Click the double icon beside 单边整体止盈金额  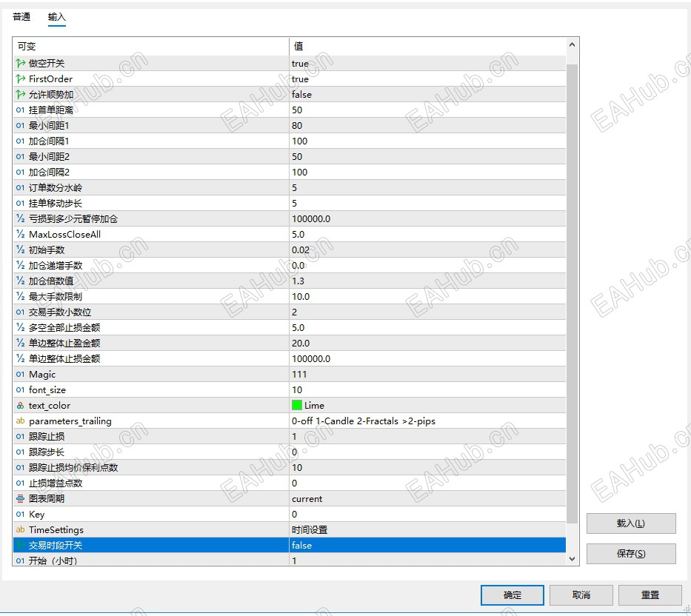point(20,343)
